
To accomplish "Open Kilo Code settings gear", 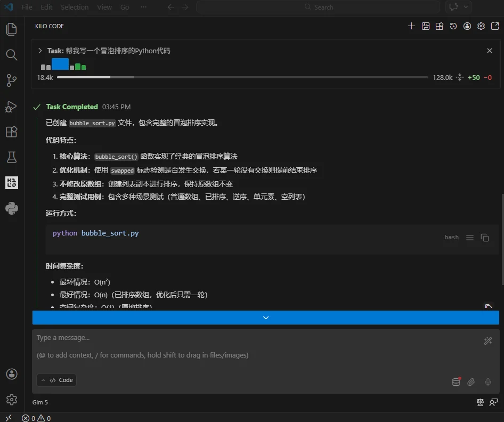I will click(481, 26).
